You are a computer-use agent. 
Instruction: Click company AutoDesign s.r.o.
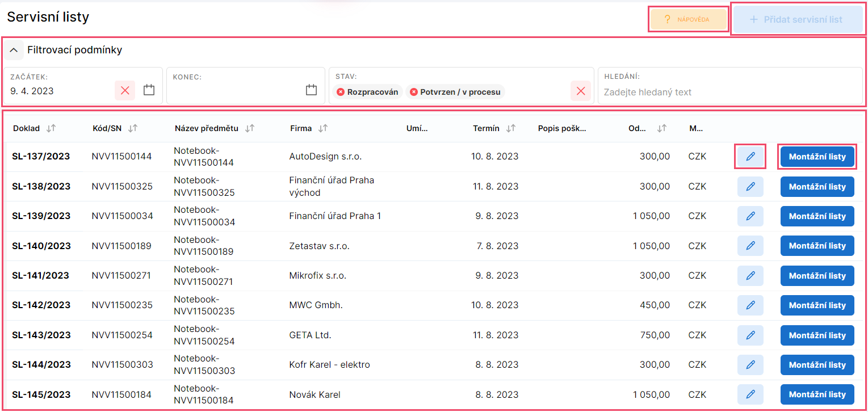point(325,157)
